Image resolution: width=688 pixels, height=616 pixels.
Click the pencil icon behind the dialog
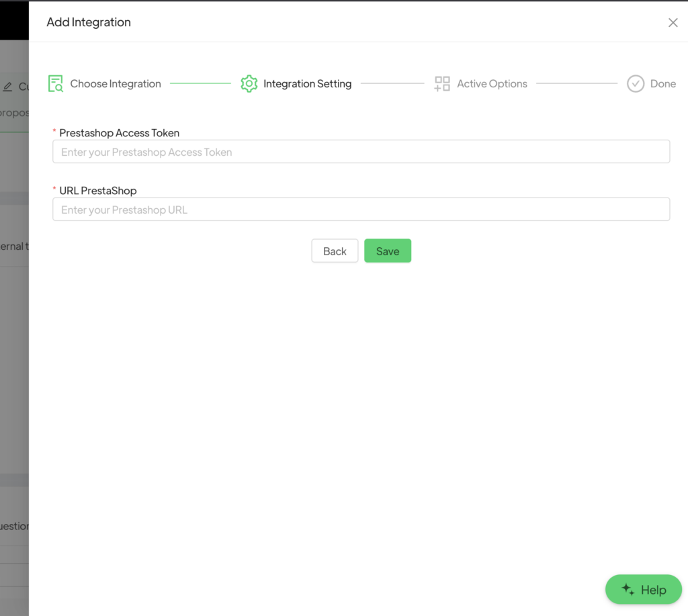coord(8,87)
